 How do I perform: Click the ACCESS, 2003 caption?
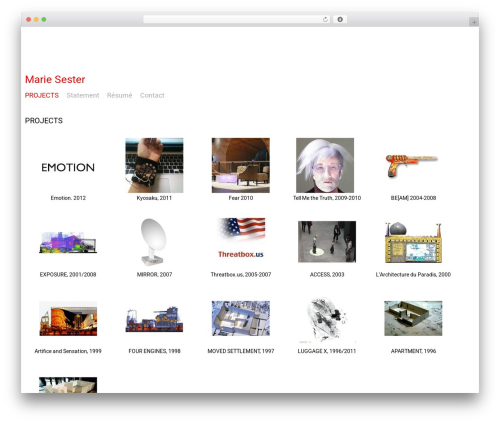pos(327,274)
